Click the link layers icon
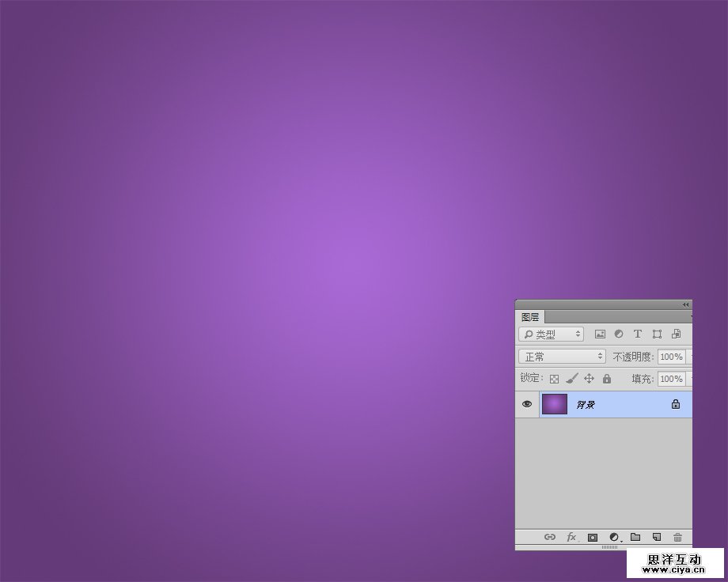The height and width of the screenshot is (582, 728). 550,537
